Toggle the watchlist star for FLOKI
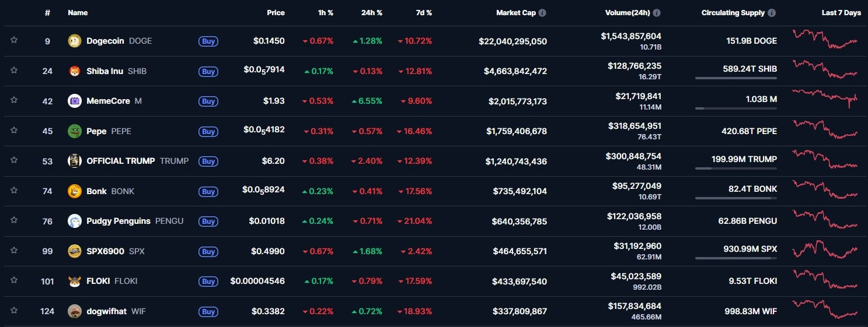The height and width of the screenshot is (327, 868). 14,280
